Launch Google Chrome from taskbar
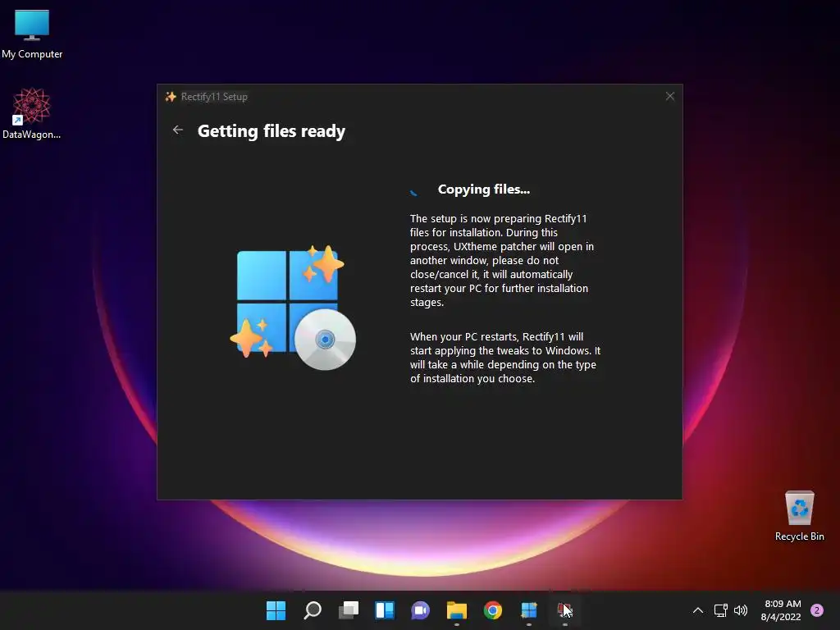Viewport: 840px width, 630px height. (493, 610)
